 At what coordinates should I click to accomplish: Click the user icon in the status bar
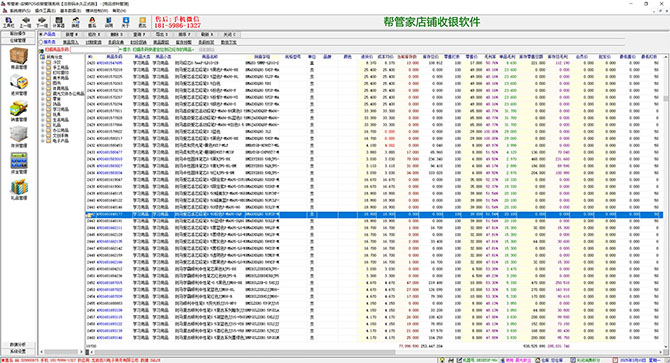coord(502,360)
